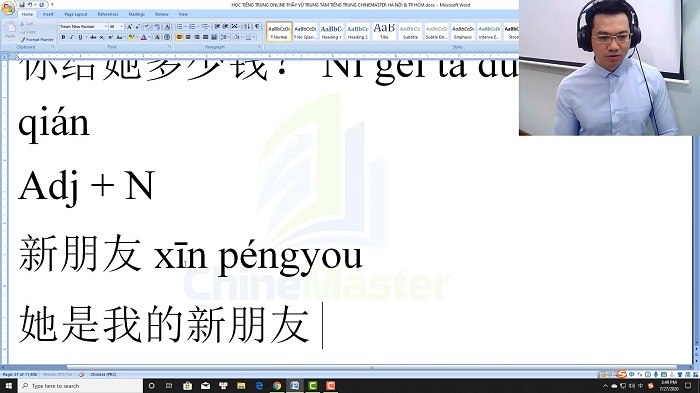Center the paragraph text
700x393 pixels.
tap(188, 37)
